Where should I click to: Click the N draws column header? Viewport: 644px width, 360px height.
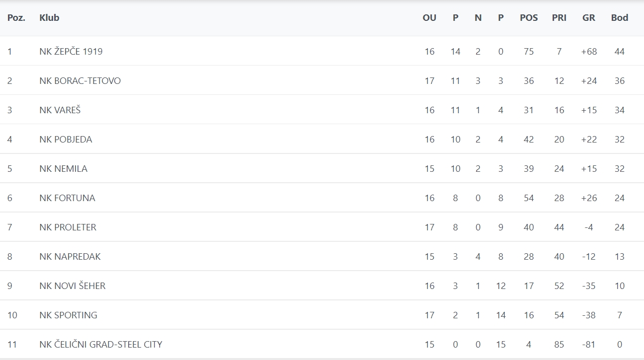(478, 18)
